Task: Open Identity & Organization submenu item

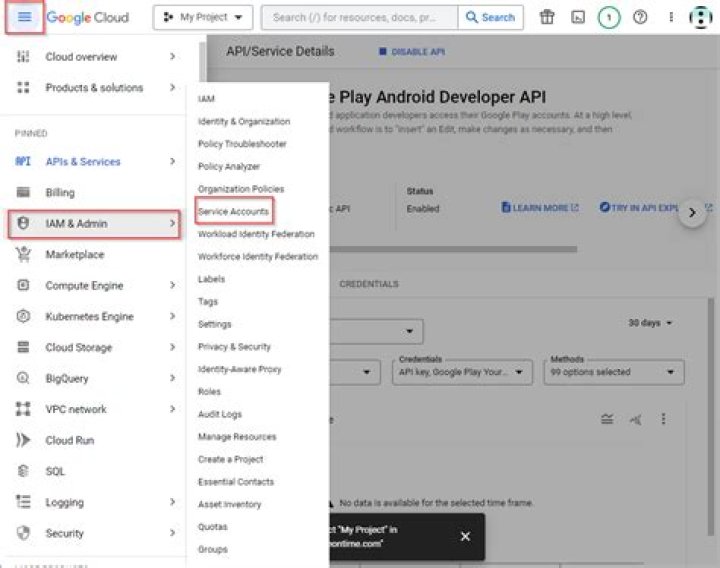Action: tap(244, 121)
